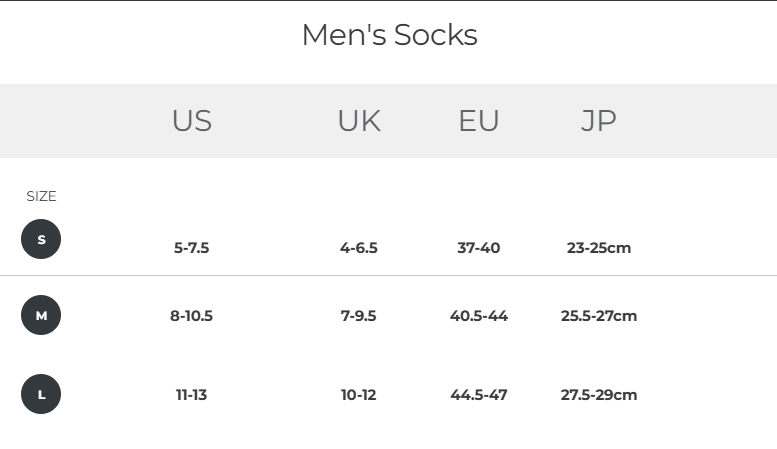Screen dimensions: 777x449
Task: Select UK size 7-9.5 value
Action: (359, 316)
